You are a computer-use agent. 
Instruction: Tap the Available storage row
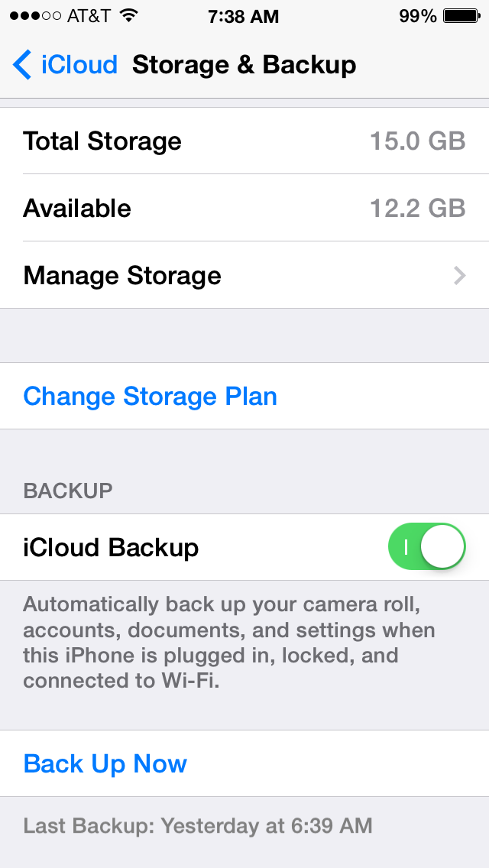[244, 208]
